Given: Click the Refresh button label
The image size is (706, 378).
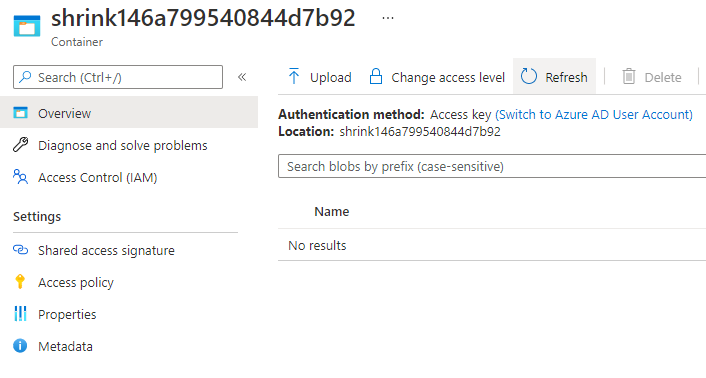Looking at the screenshot, I should click(566, 77).
